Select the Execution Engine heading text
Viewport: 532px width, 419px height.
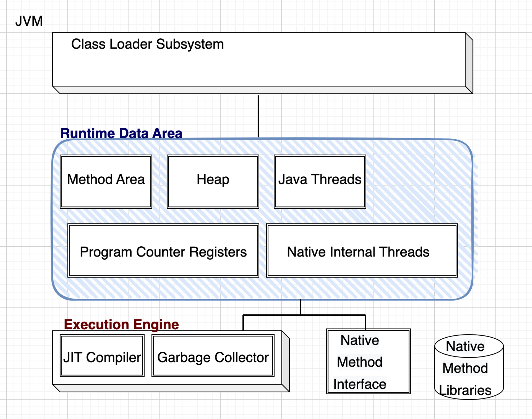(121, 324)
